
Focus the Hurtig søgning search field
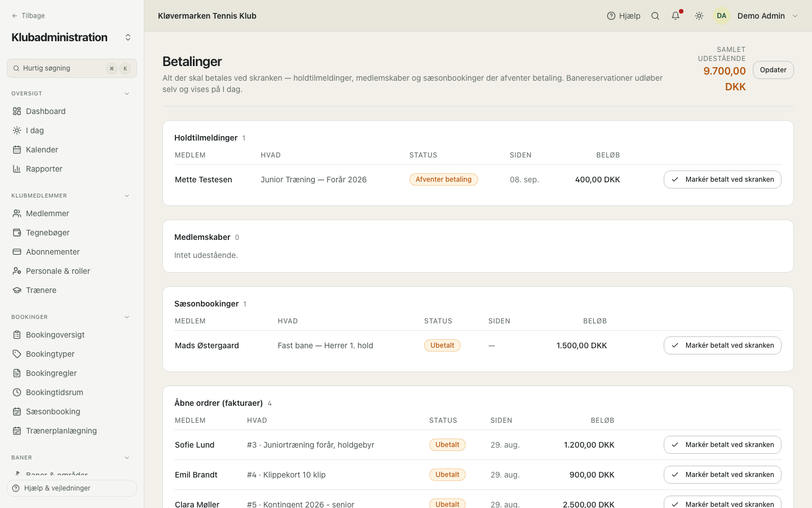(x=72, y=68)
